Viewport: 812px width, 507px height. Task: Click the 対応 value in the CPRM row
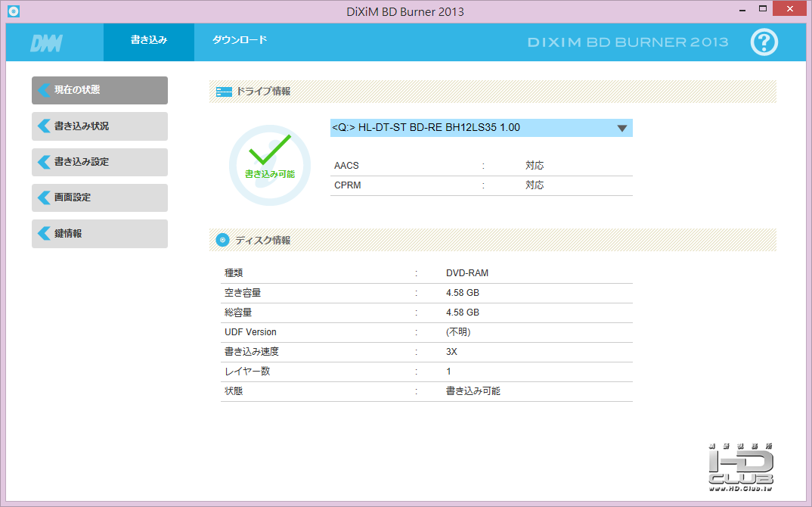point(535,185)
